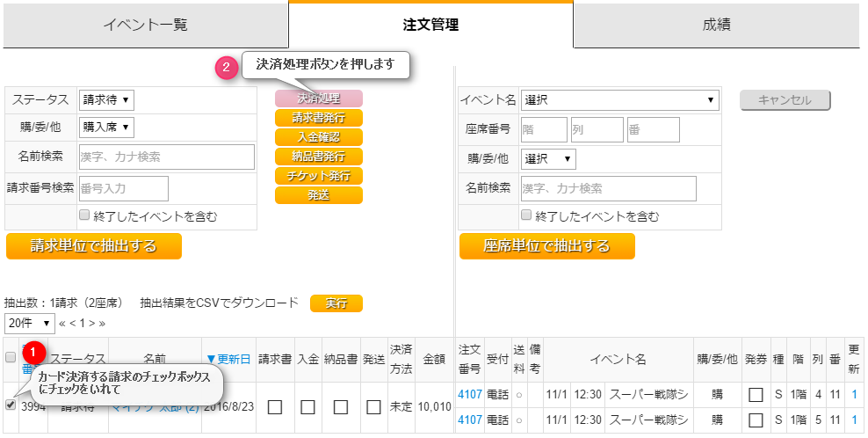Expand the イベント名 selection dropdown

pos(620,99)
